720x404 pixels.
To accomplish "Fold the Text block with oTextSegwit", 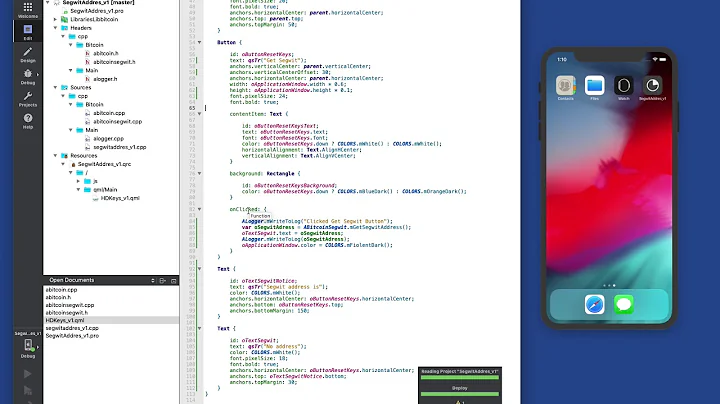I will (199, 329).
